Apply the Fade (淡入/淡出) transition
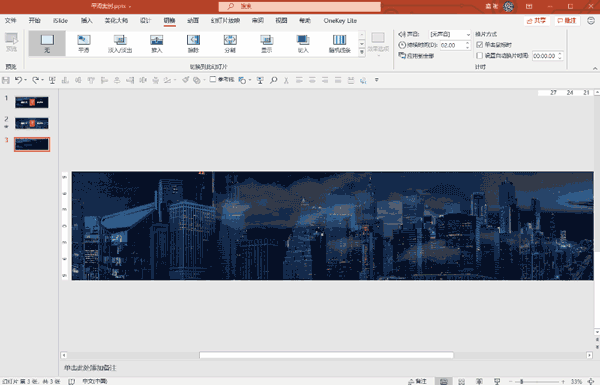Viewport: 600px width, 385px height. click(x=120, y=44)
